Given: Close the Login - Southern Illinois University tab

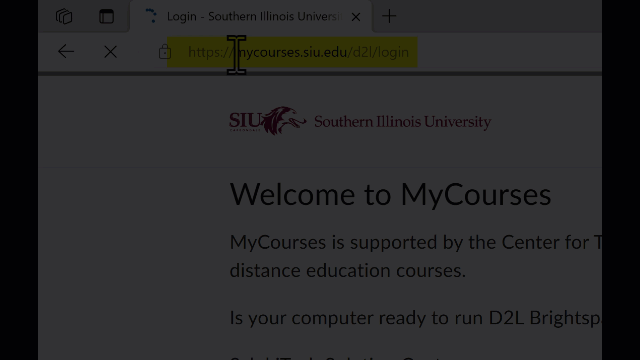Looking at the screenshot, I should click(x=356, y=17).
